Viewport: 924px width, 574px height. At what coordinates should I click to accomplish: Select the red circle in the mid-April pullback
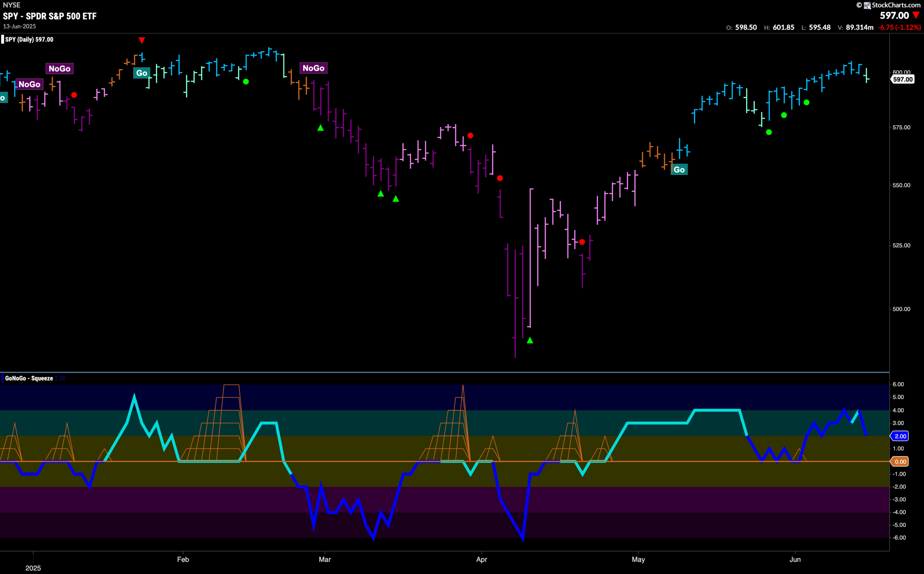coord(582,242)
